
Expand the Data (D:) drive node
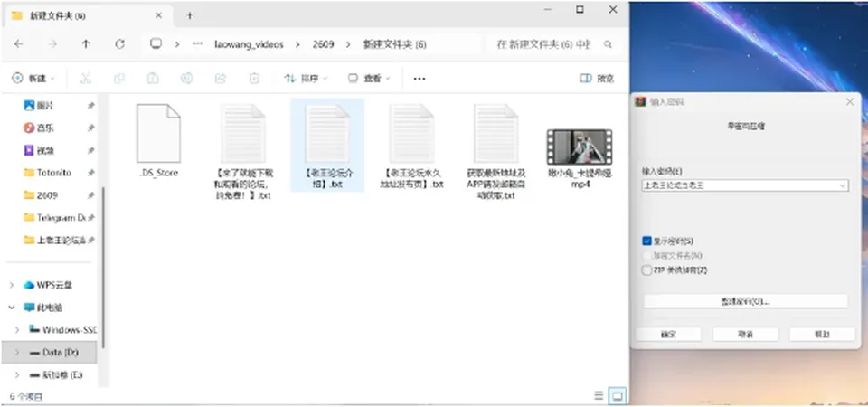[17, 352]
